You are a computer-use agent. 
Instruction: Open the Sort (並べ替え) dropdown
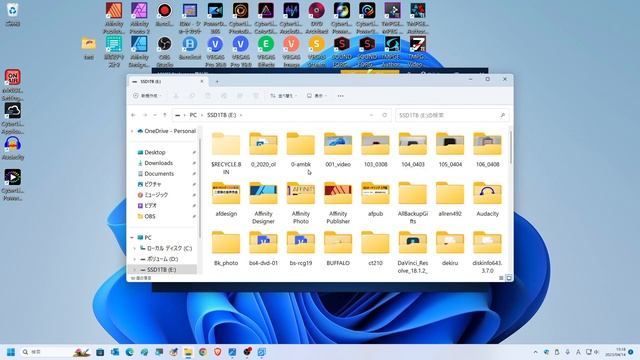pos(284,96)
